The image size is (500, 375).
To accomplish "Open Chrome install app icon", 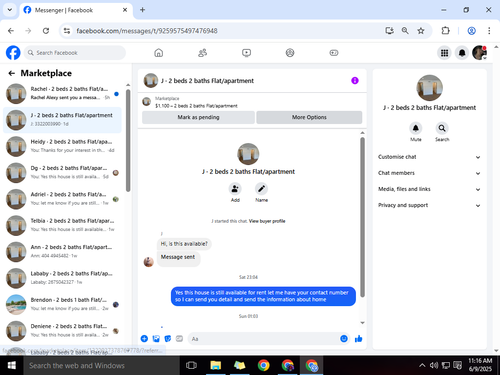I will click(389, 31).
